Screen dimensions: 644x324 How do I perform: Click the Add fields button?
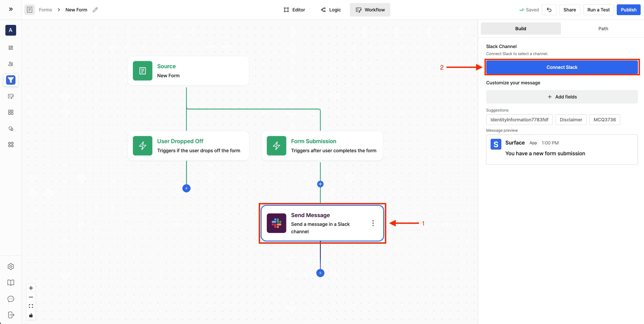click(562, 97)
